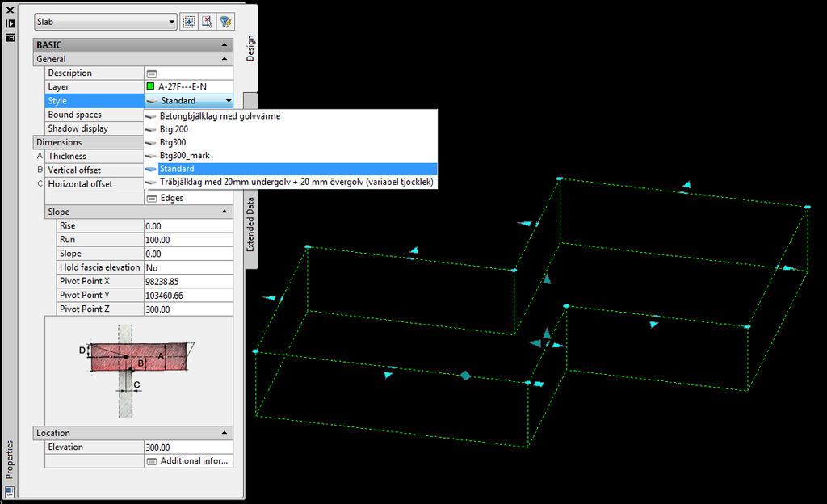Edit the Elevation value 300.00
This screenshot has height=504, width=827.
point(188,447)
